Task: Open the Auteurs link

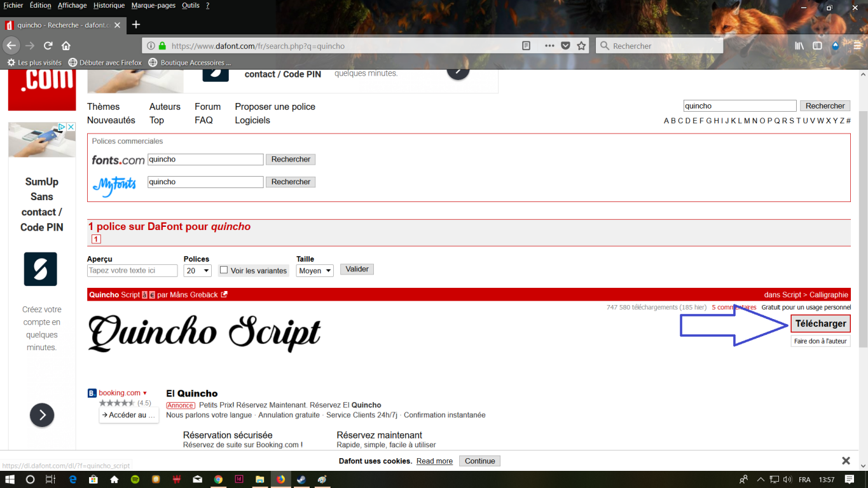Action: click(x=165, y=107)
